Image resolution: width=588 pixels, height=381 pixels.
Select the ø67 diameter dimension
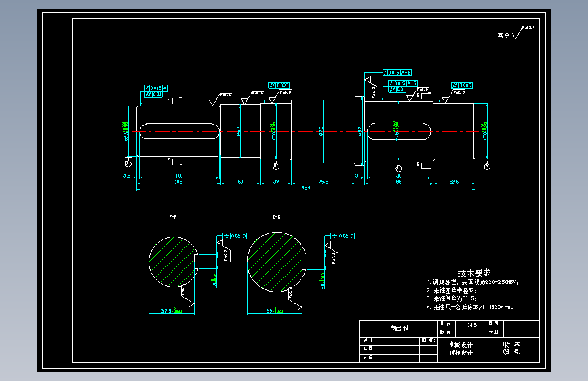pos(238,132)
